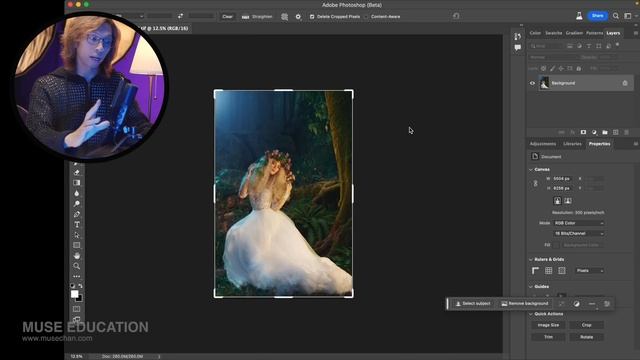Toggle Content-Aware crop checkbox
The width and height of the screenshot is (640, 360).
(x=366, y=17)
